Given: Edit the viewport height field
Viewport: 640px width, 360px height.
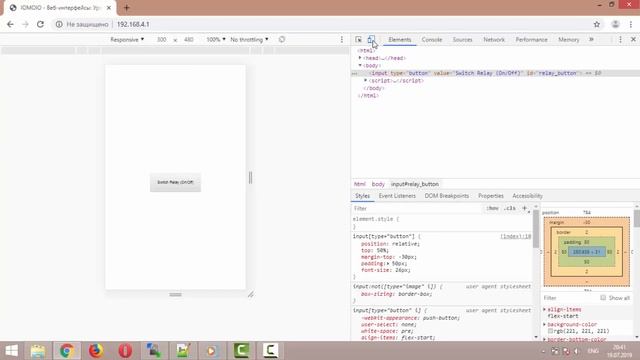Looking at the screenshot, I should coord(189,40).
